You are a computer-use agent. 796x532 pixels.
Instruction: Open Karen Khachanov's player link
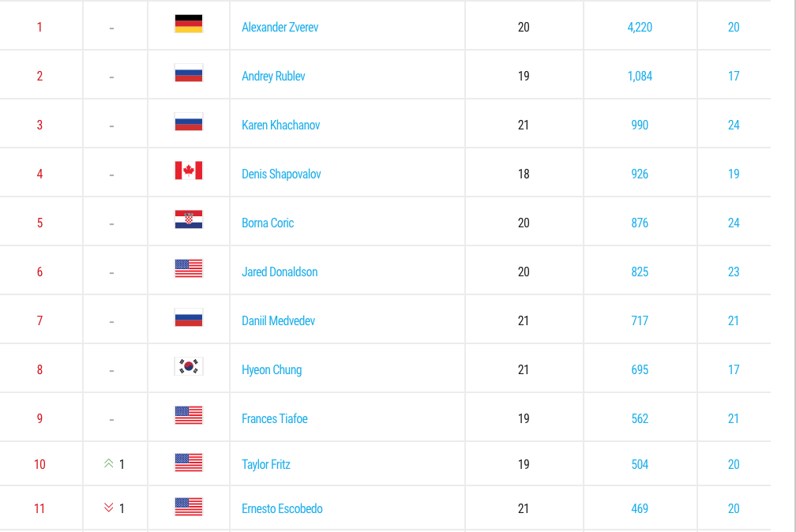point(280,126)
